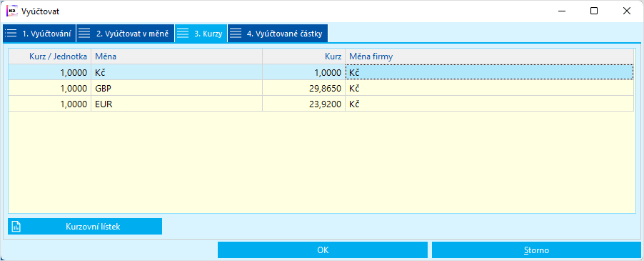Click the Měna firmy column header
Viewport: 644px width, 261px height.
pyautogui.click(x=490, y=56)
